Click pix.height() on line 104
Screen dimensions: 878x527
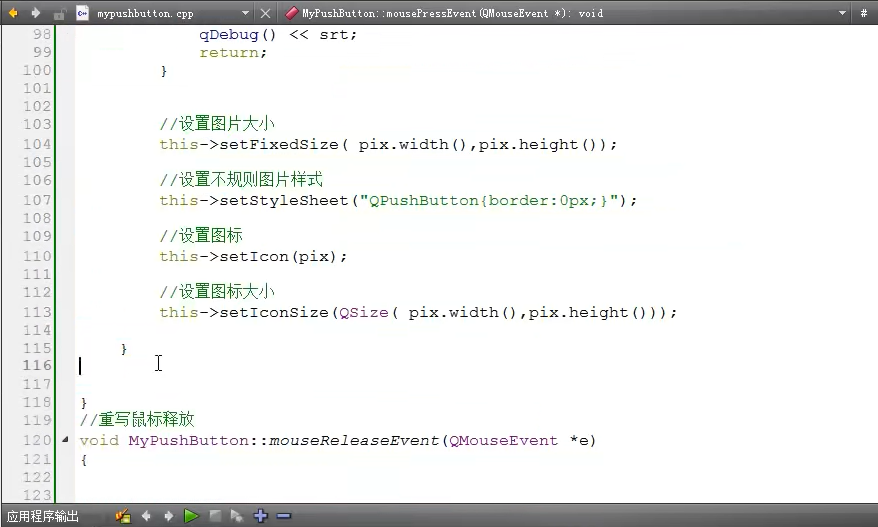541,144
